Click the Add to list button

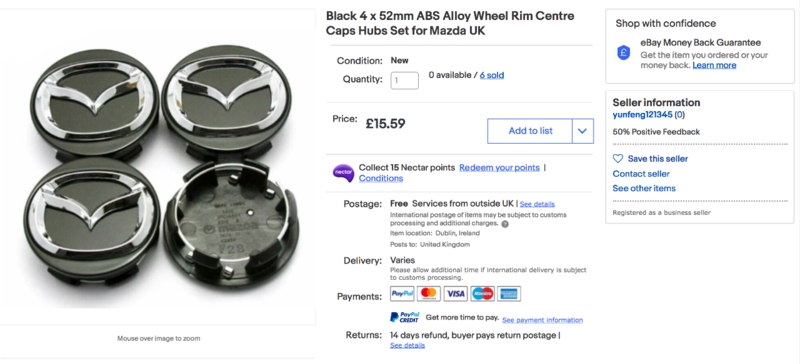coord(530,131)
